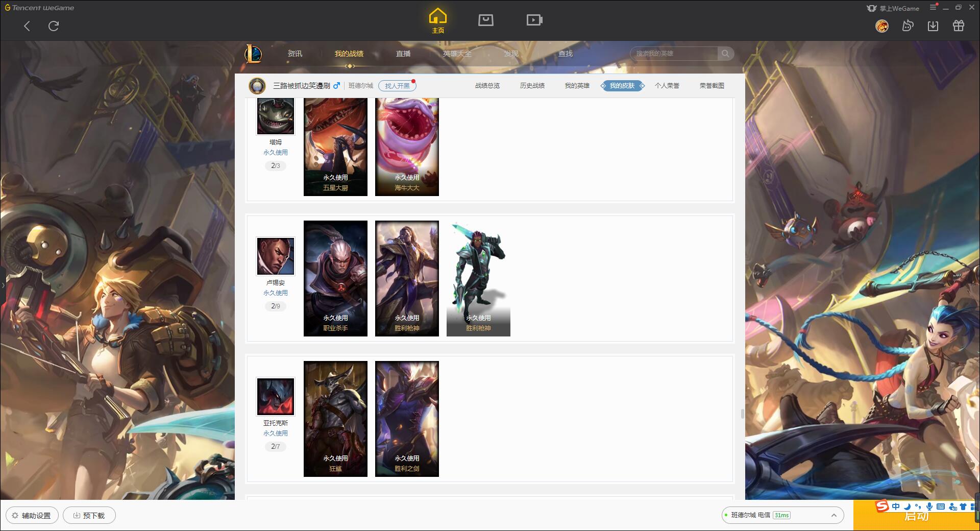
Task: Open the 主页 home icon
Action: [x=438, y=21]
